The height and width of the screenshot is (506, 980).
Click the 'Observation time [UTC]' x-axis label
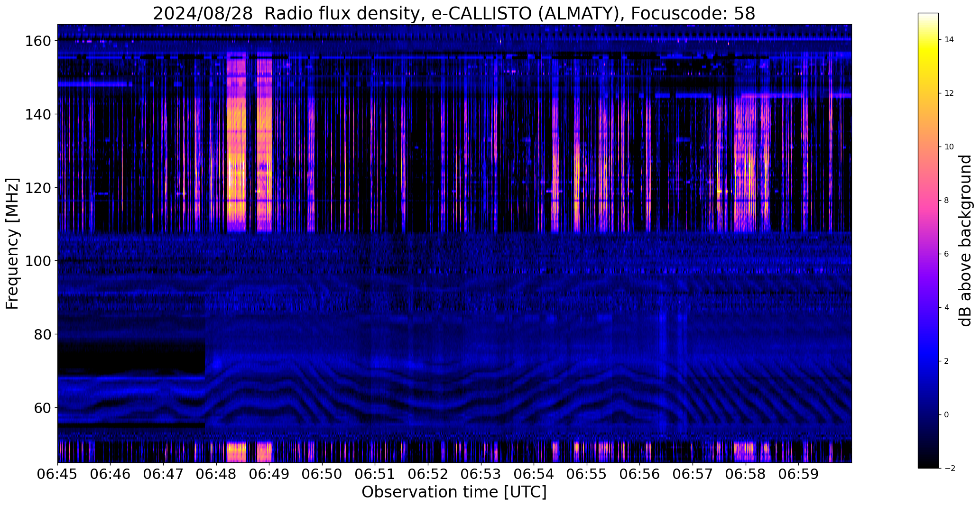click(454, 492)
